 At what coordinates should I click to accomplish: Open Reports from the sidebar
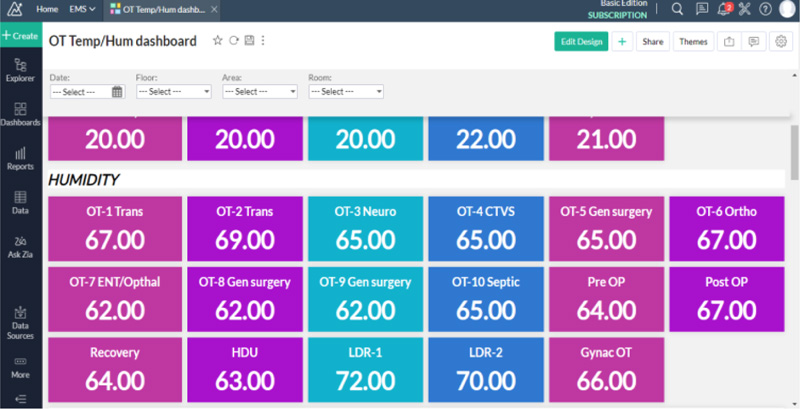coord(20,157)
